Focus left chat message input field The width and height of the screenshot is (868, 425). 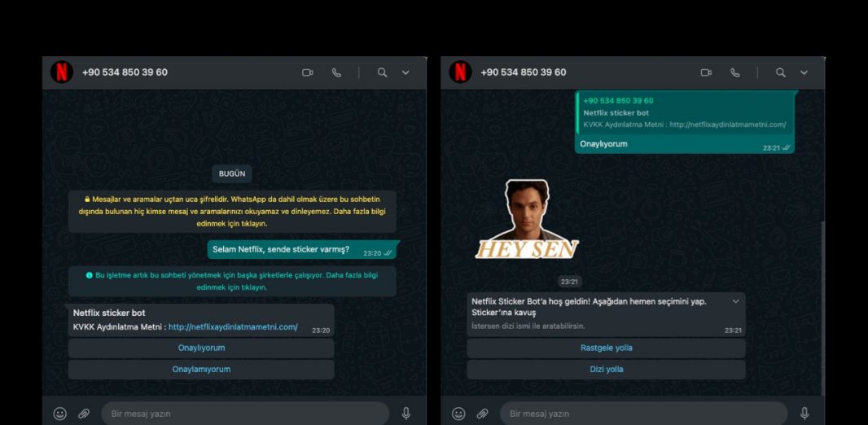[x=245, y=414]
